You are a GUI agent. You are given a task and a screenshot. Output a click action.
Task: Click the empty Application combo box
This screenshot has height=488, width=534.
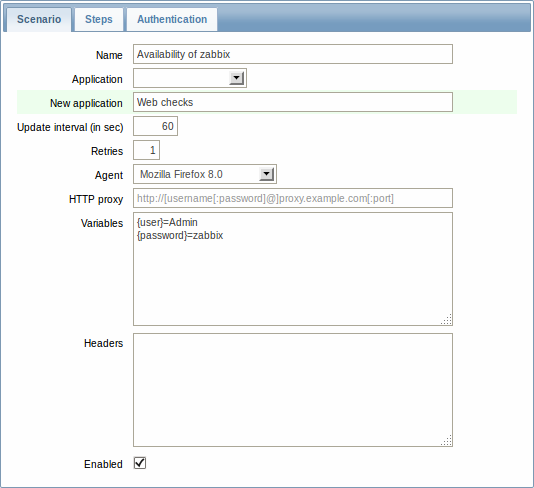pyautogui.click(x=190, y=78)
